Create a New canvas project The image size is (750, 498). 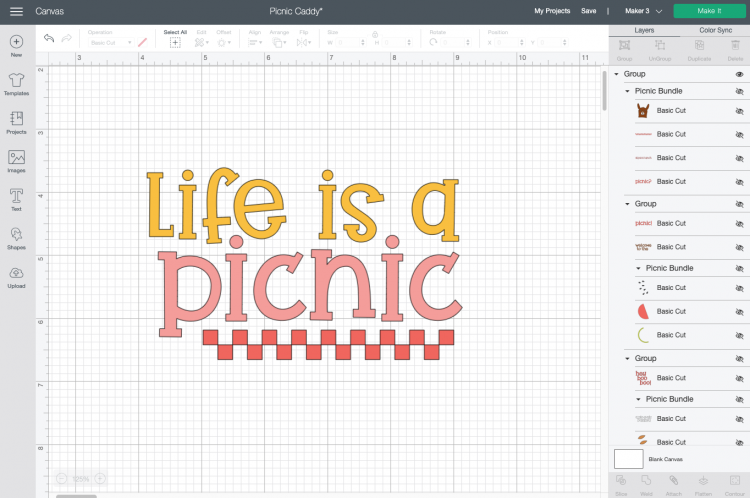click(16, 46)
